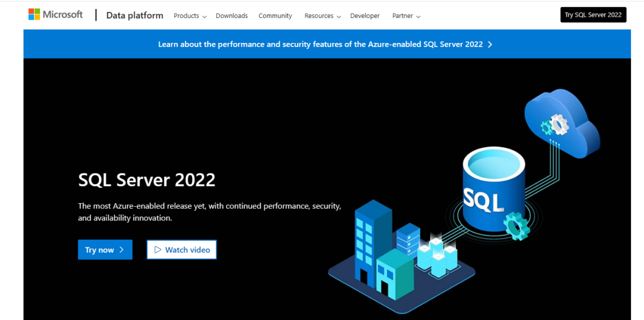Click the stacked server rack illustration
This screenshot has height=320, width=644.
408,238
